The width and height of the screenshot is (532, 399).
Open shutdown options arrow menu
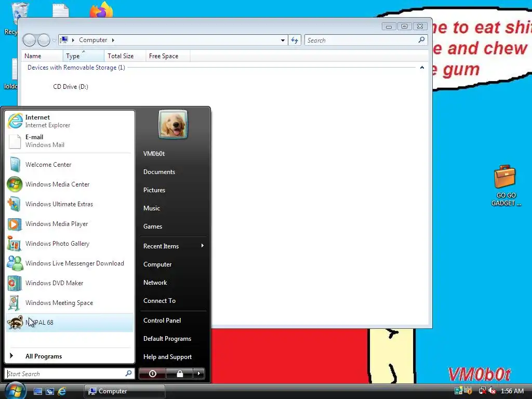[x=199, y=374]
